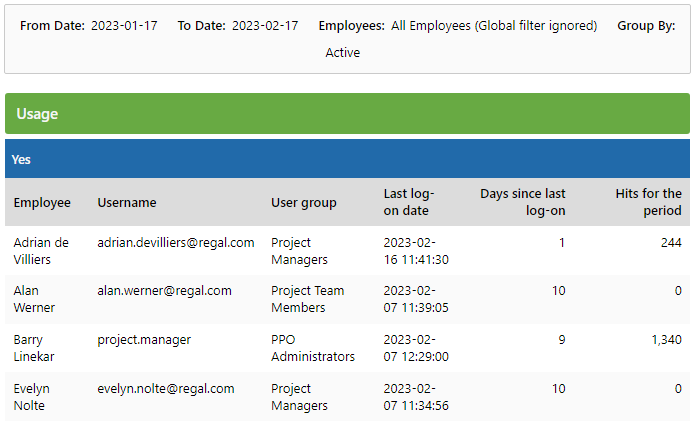
Task: Select the Barry Linekar row name
Action: click(34, 348)
